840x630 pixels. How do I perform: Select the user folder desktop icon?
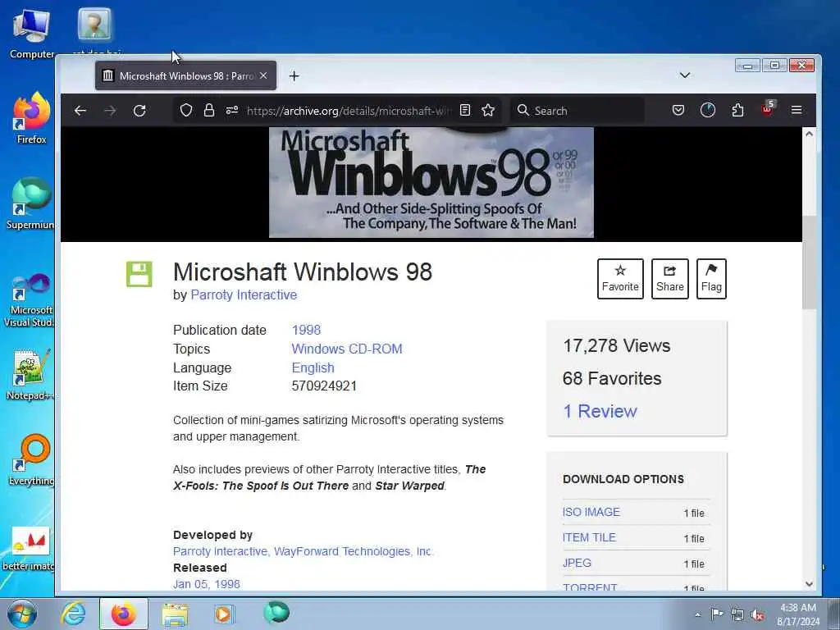point(95,30)
